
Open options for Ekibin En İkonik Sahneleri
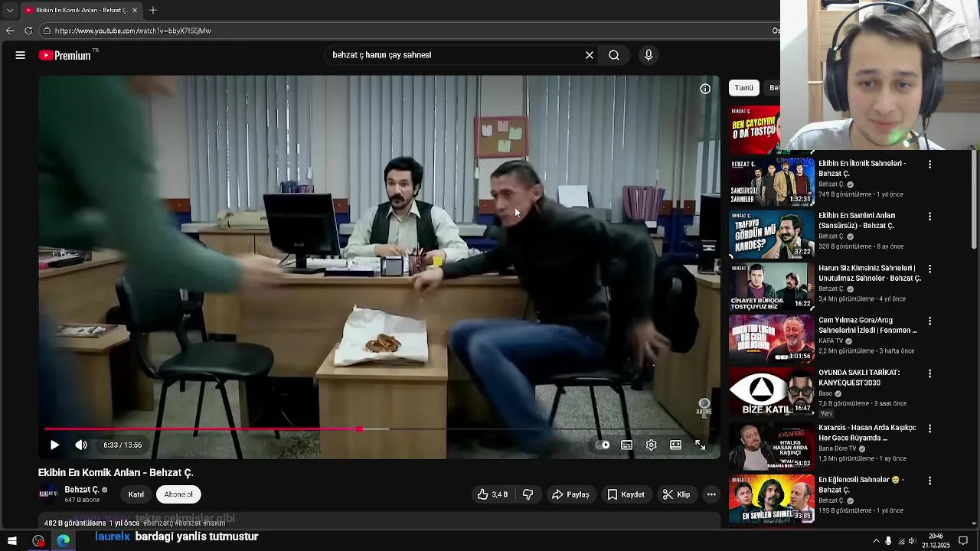(x=930, y=165)
